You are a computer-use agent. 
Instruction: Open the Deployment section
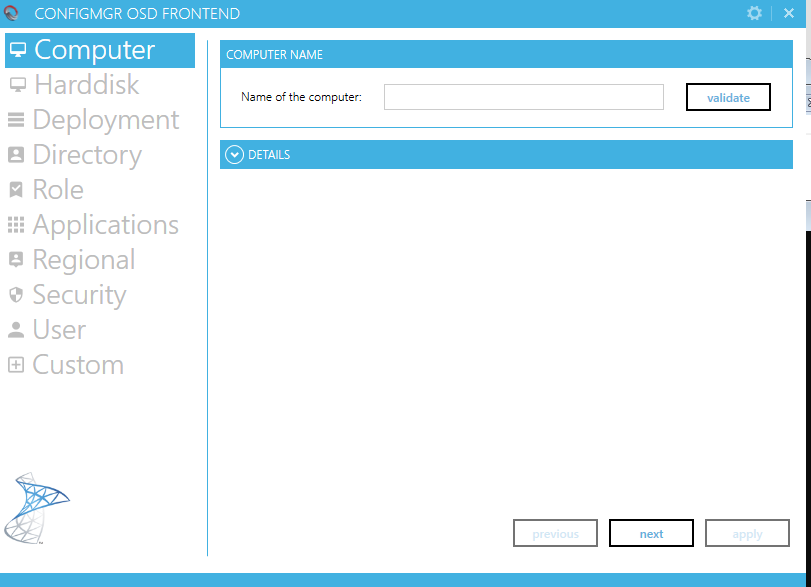click(107, 119)
